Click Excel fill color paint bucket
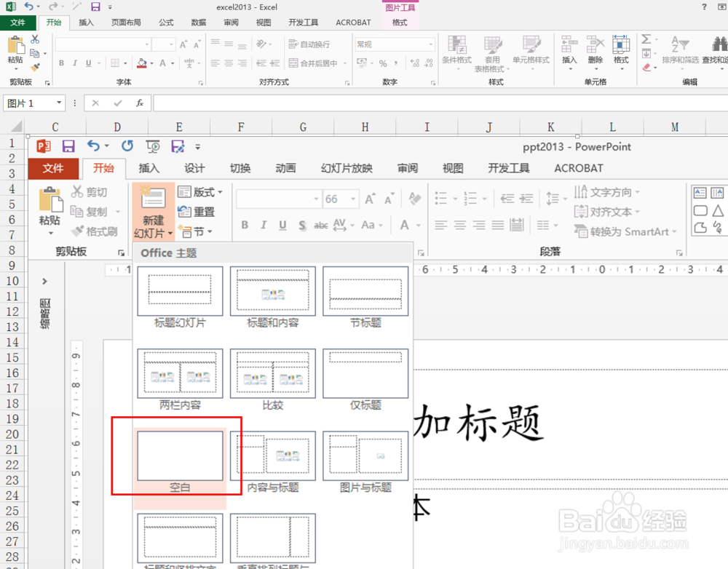This screenshot has width=728, height=569. click(142, 63)
